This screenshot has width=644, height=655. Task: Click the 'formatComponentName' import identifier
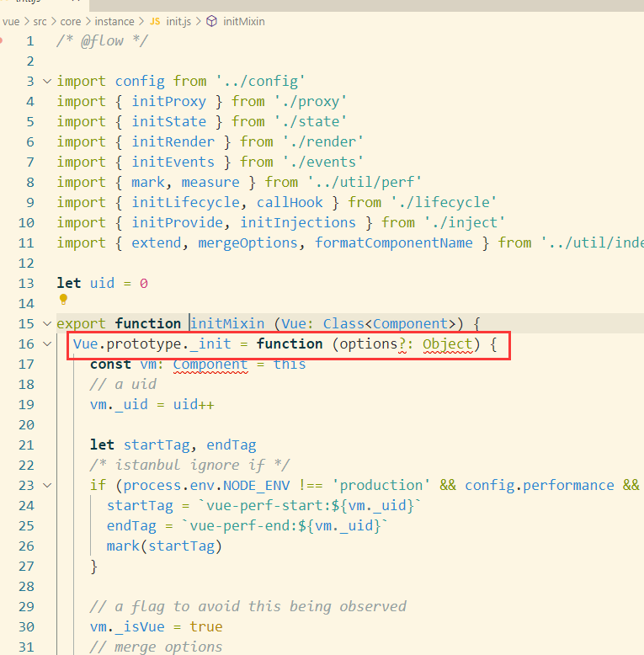393,242
